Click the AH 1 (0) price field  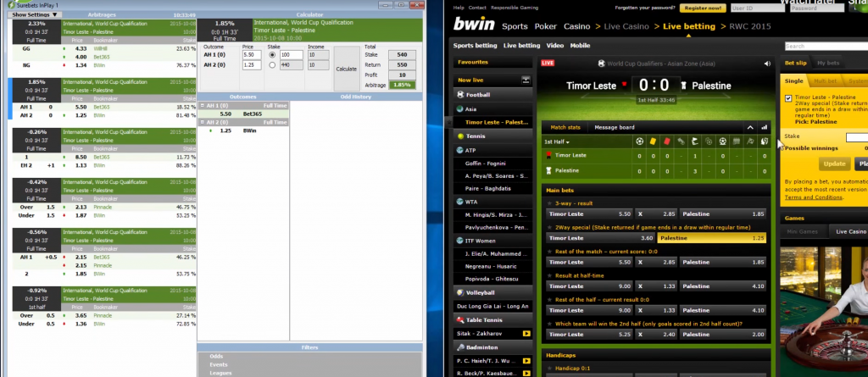click(253, 55)
